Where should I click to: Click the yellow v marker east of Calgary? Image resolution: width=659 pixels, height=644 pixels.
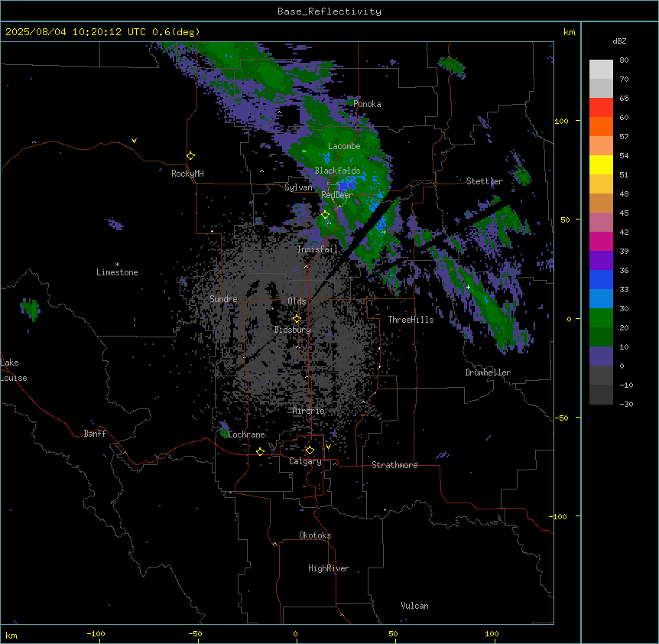tap(328, 447)
